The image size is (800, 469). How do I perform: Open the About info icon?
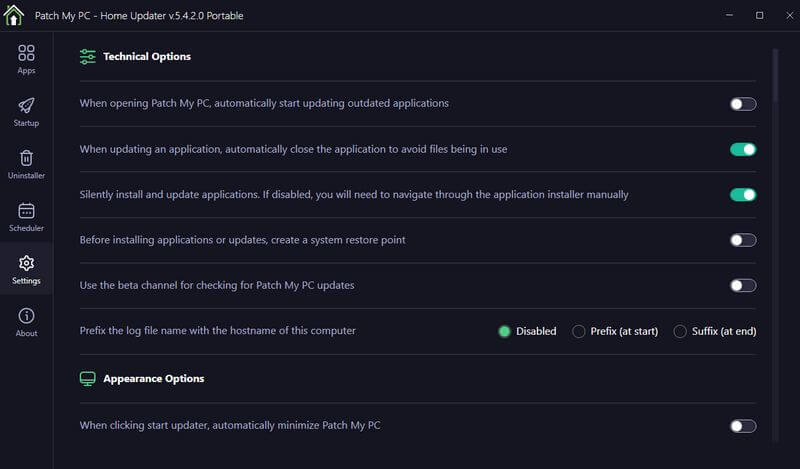pyautogui.click(x=26, y=316)
